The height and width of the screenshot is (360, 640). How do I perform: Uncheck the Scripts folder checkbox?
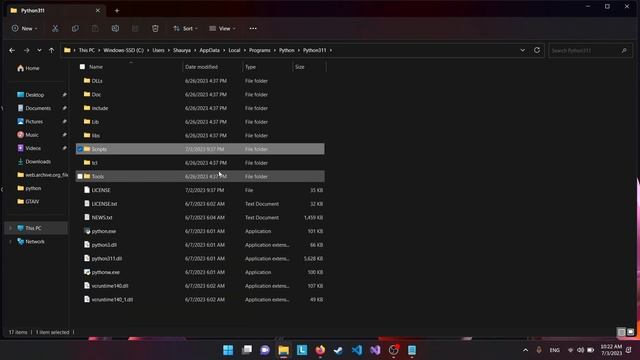pos(80,149)
